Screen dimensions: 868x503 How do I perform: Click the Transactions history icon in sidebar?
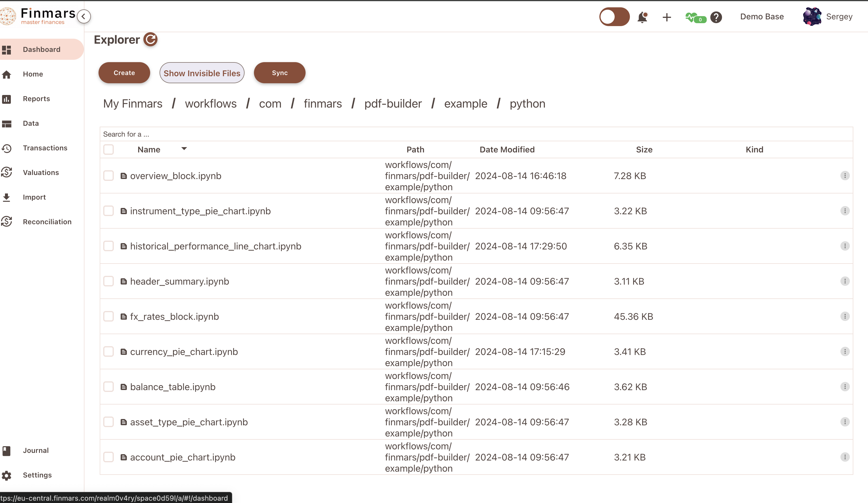tap(6, 148)
